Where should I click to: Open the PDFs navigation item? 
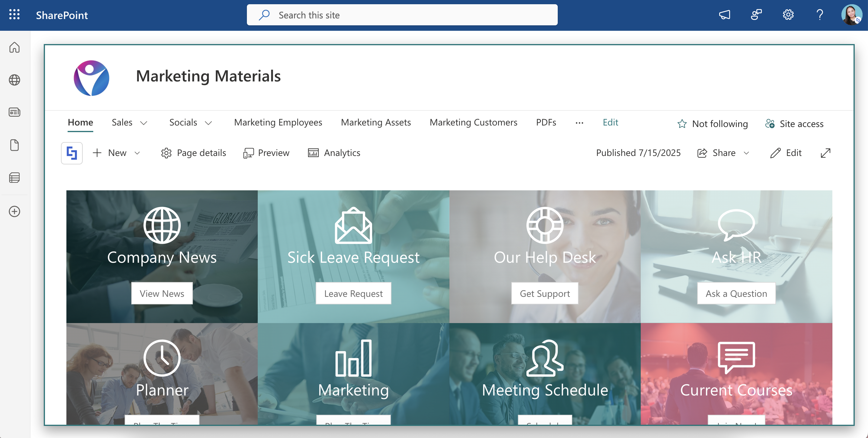[x=546, y=122]
